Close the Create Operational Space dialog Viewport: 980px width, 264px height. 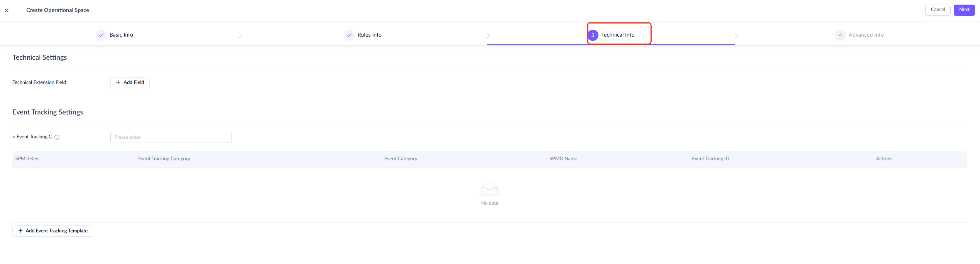(x=7, y=10)
